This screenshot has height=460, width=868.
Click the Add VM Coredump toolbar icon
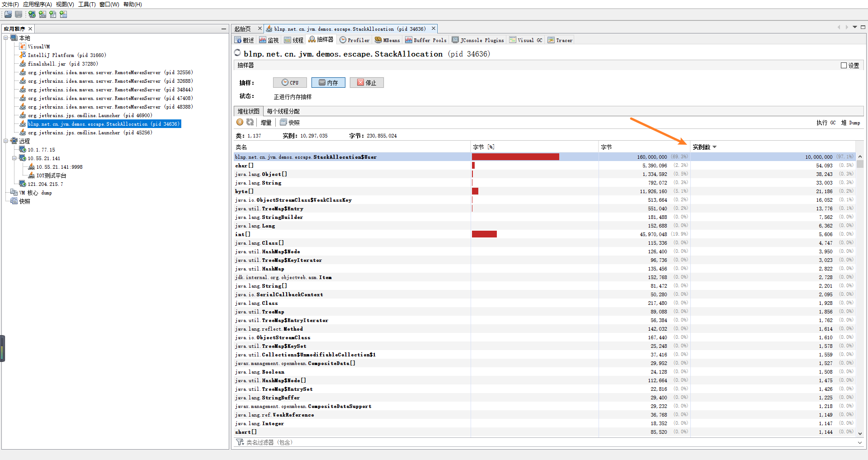(x=53, y=14)
